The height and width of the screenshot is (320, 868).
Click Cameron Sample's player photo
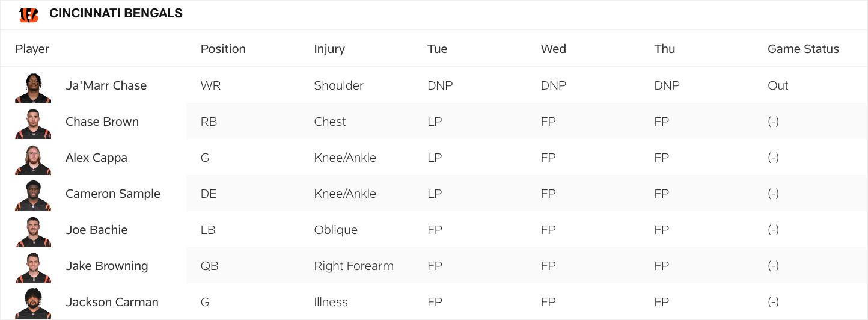click(33, 195)
